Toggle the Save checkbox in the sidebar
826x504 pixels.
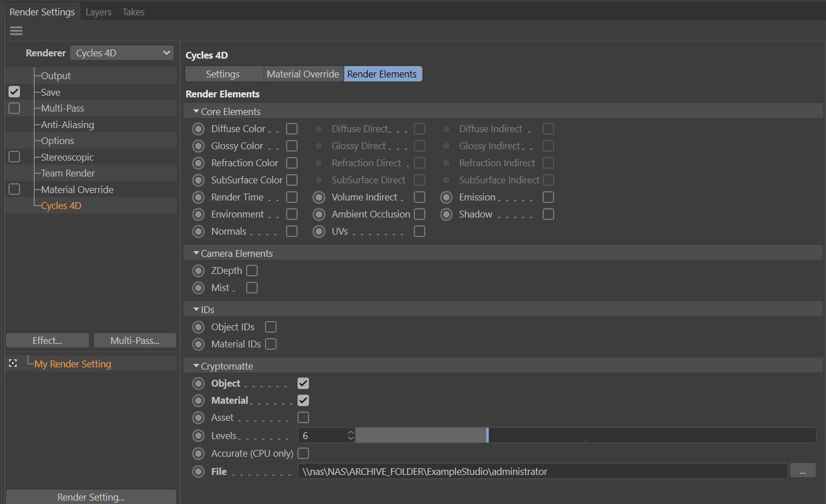(x=14, y=92)
